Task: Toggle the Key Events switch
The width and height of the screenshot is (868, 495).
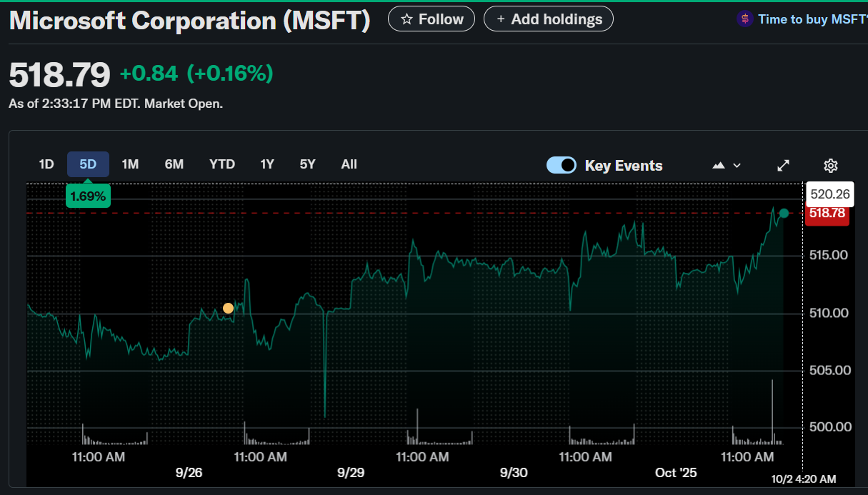Action: point(562,166)
